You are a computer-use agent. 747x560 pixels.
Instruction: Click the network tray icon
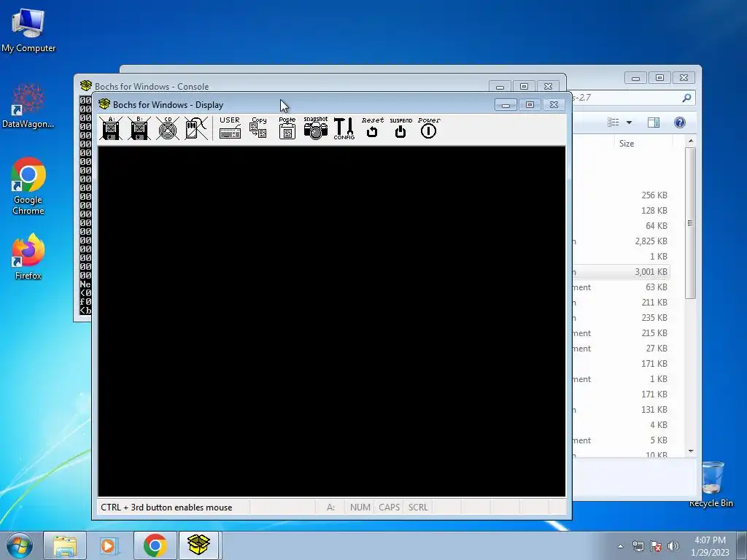(638, 546)
